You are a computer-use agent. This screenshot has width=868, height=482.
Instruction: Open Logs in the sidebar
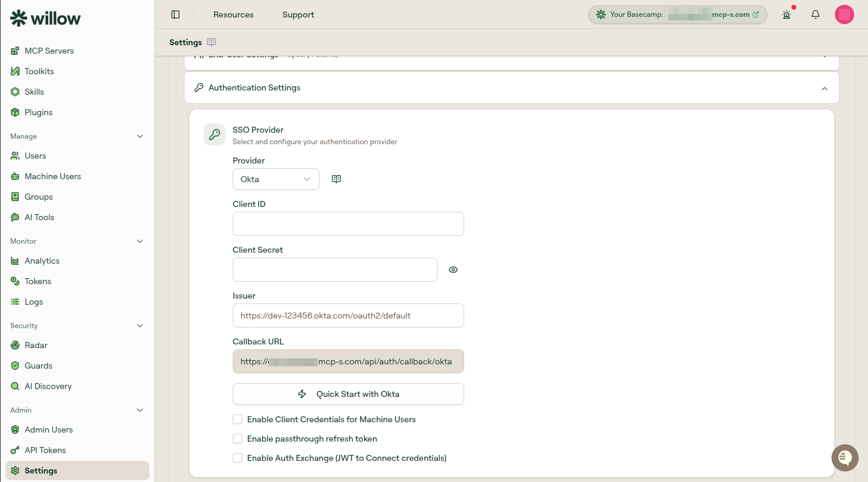tap(77, 302)
